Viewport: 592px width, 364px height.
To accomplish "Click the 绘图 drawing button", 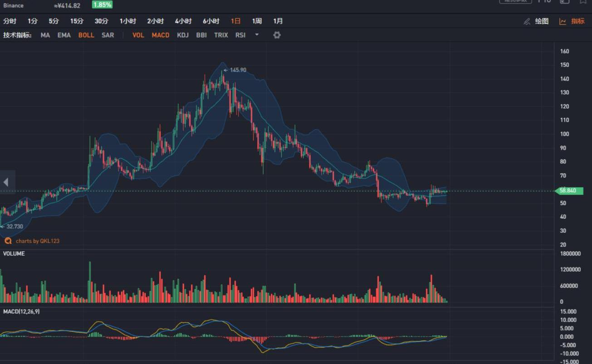I will (542, 21).
